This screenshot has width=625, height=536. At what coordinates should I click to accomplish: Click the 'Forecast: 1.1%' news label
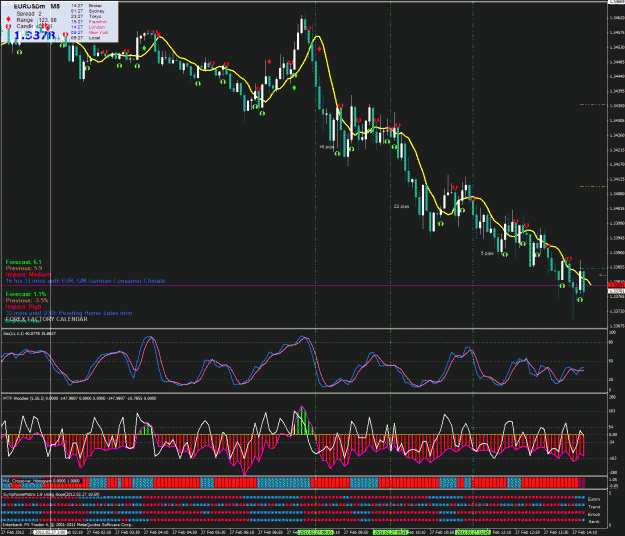[26, 294]
